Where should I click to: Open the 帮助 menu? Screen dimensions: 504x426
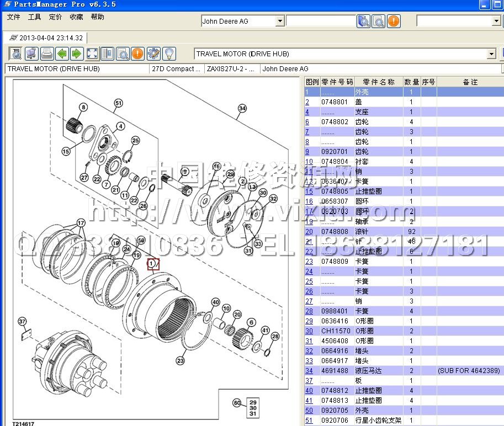(97, 17)
